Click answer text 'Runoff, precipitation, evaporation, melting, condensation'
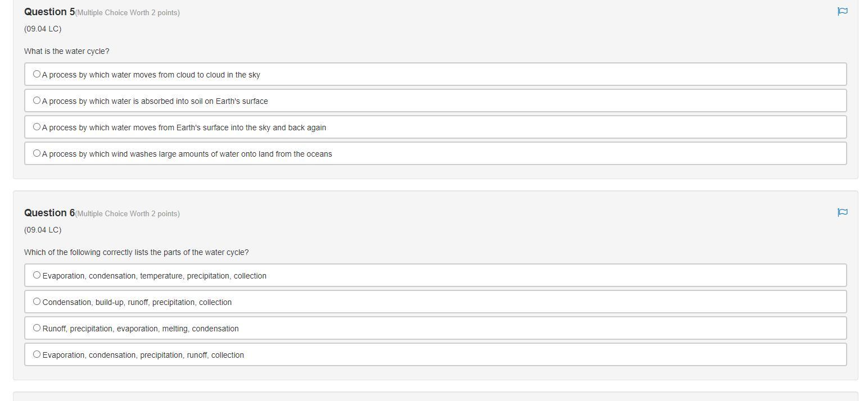This screenshot has width=868, height=401. tap(141, 329)
